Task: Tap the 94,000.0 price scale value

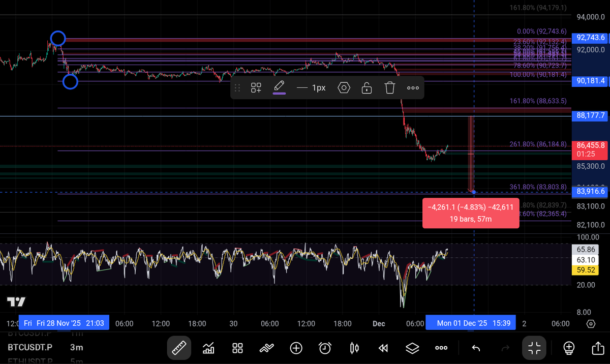Action: click(x=591, y=17)
